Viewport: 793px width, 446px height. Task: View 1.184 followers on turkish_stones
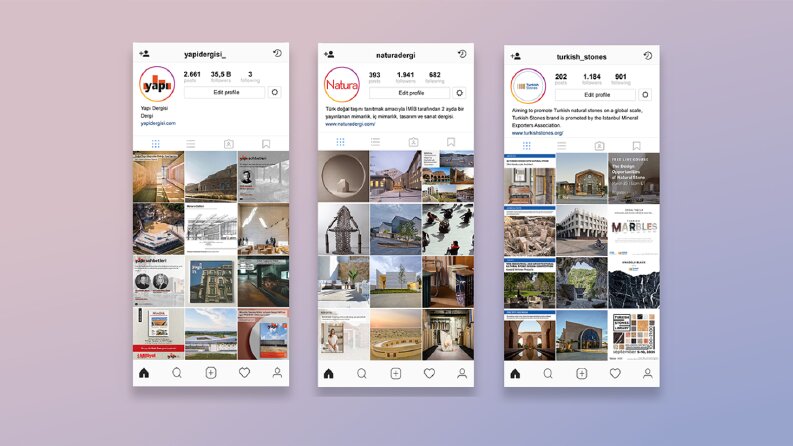click(592, 79)
